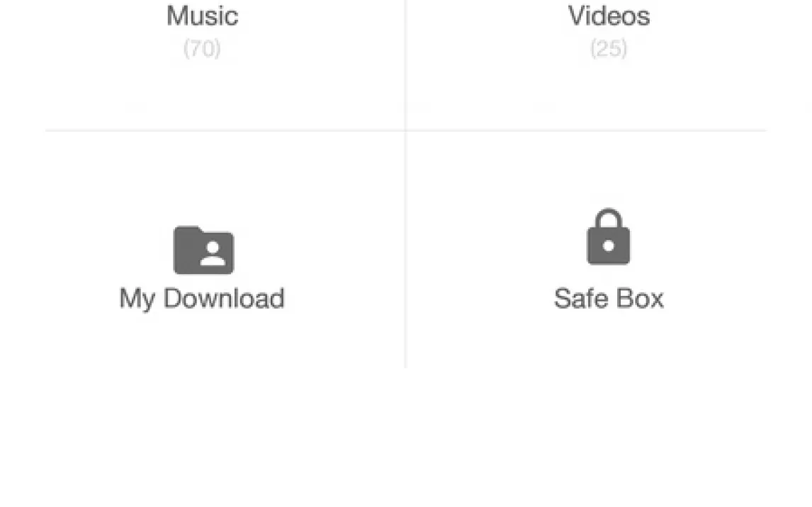Select the Music category label
Image resolution: width=812 pixels, height=507 pixels.
203,16
